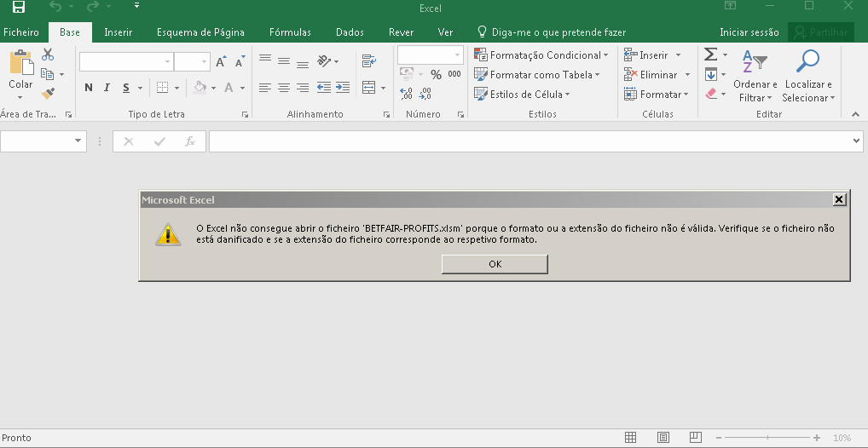
Task: Click the Increase Font Size icon
Action: pos(221,61)
